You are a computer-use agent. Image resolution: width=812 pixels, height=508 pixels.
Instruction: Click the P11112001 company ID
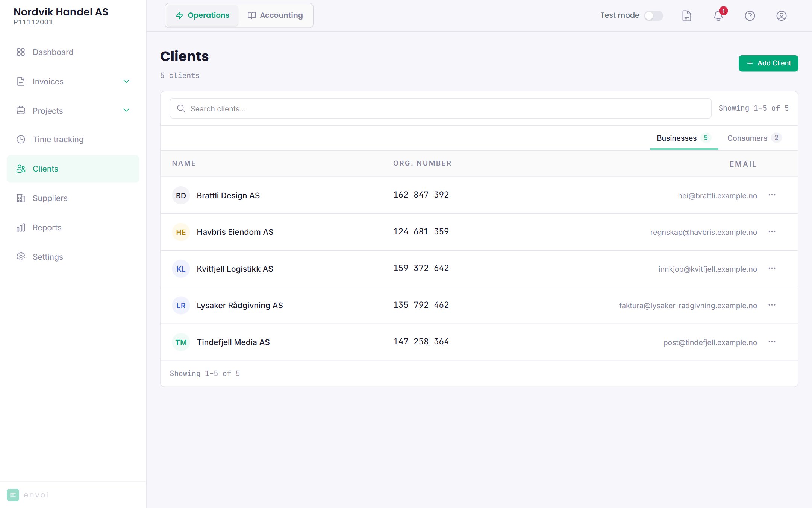pos(33,22)
